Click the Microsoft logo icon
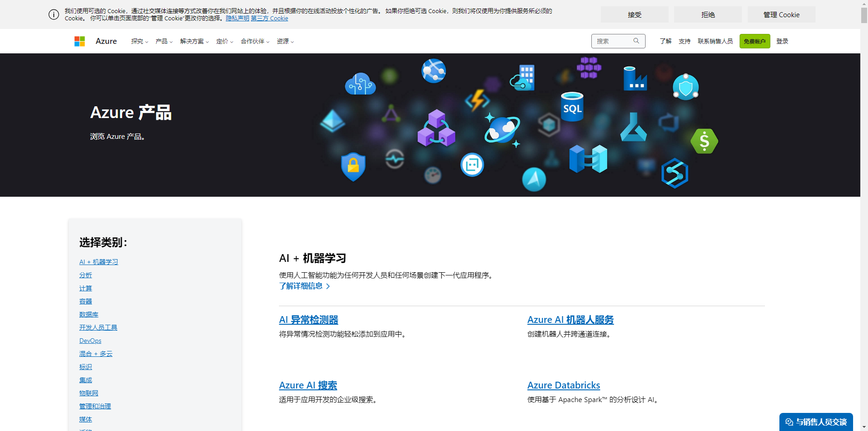This screenshot has height=431, width=868. pyautogui.click(x=80, y=41)
